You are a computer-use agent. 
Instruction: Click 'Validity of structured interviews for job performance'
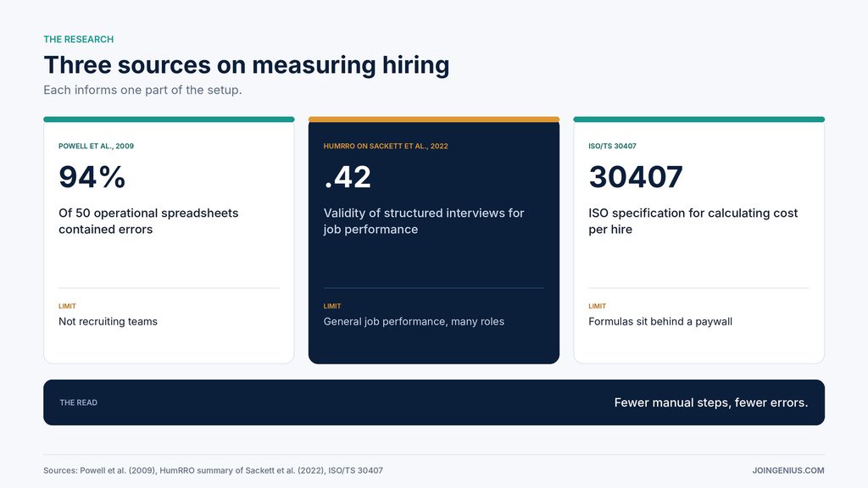(x=424, y=221)
